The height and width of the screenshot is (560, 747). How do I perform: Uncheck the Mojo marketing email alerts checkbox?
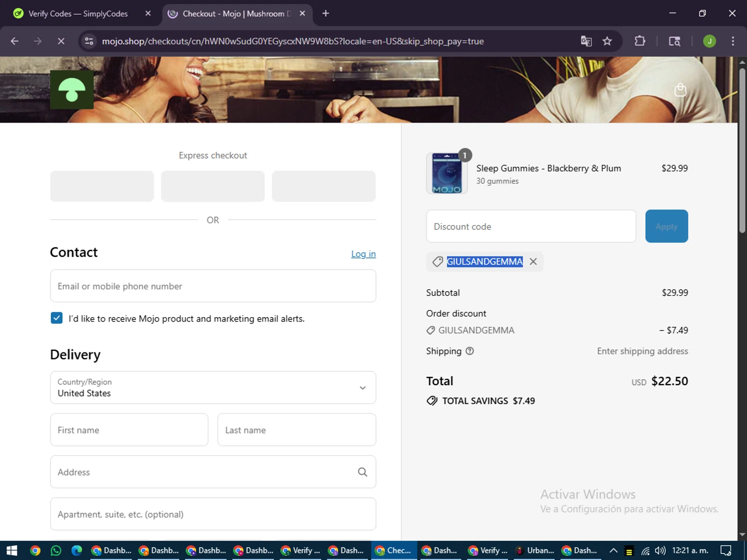click(x=57, y=318)
